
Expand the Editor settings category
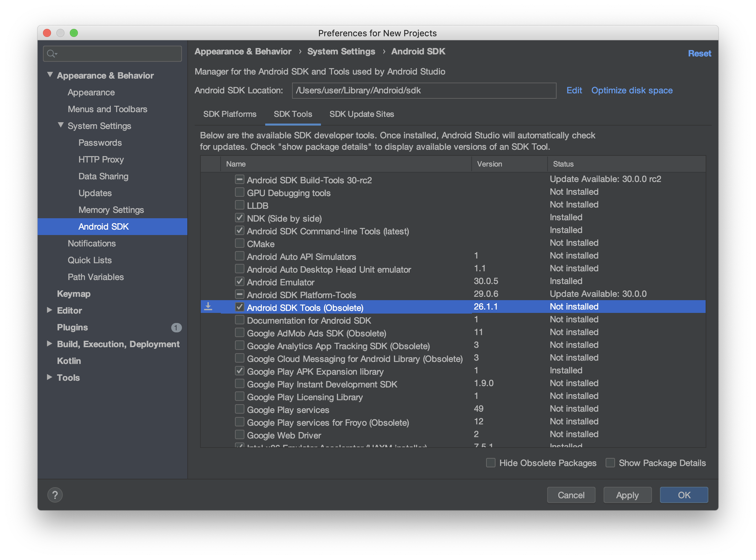49,310
